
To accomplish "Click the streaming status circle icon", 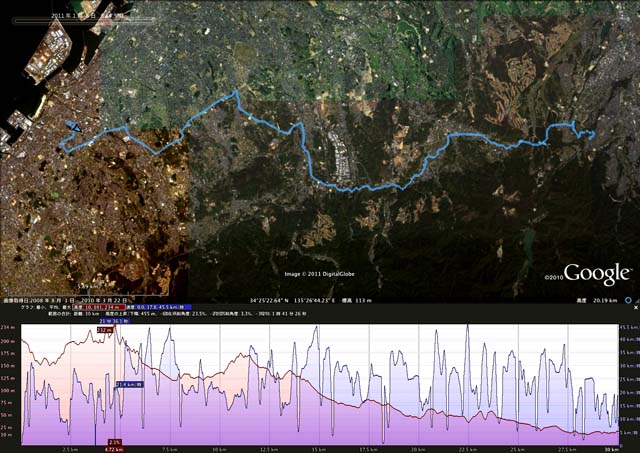I will pos(629,300).
